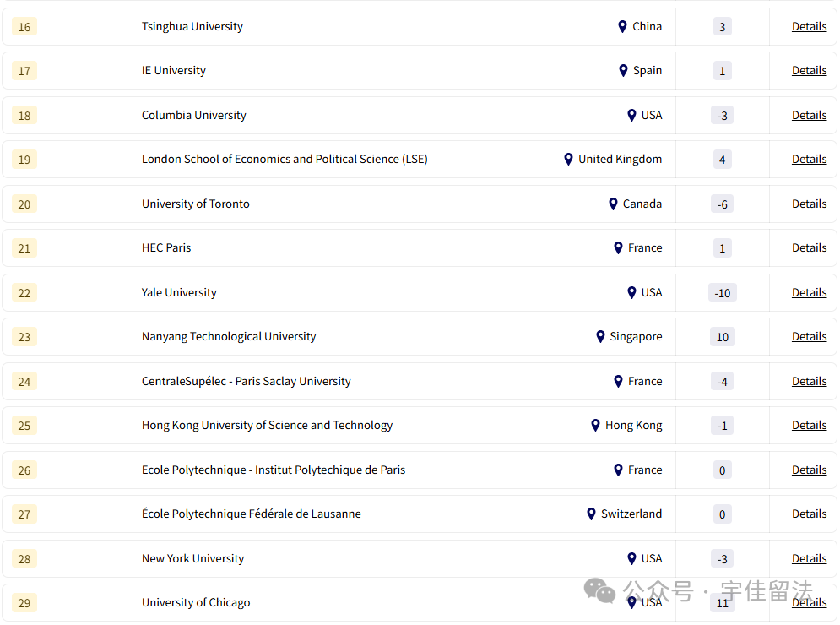
Task: Click rank badge 23
Action: coord(24,337)
